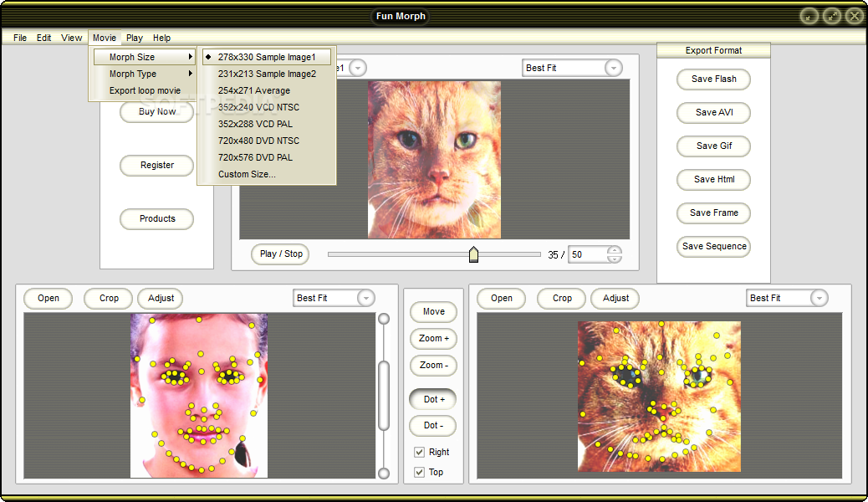Crop the right source image
This screenshot has height=502, width=868.
point(562,298)
